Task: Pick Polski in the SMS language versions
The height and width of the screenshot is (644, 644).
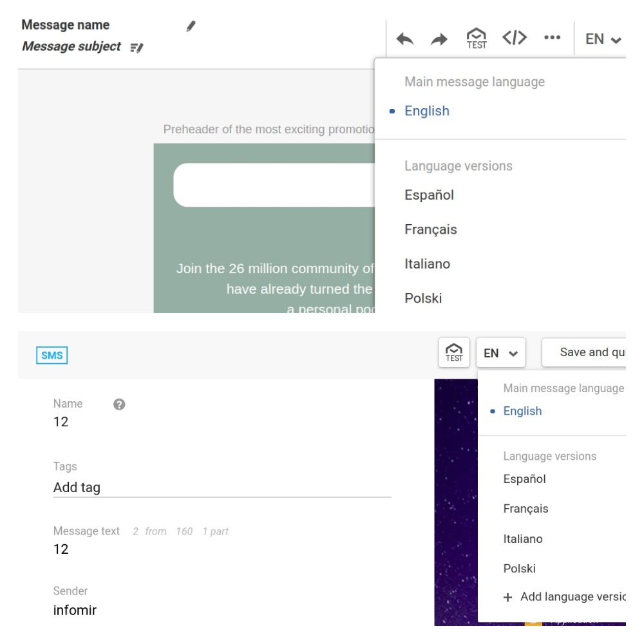Action: point(519,569)
